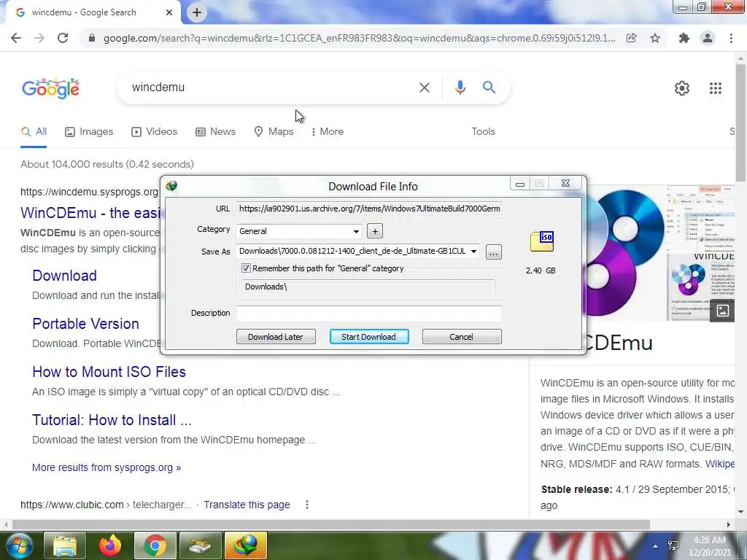Select the All search tab

pyautogui.click(x=34, y=132)
